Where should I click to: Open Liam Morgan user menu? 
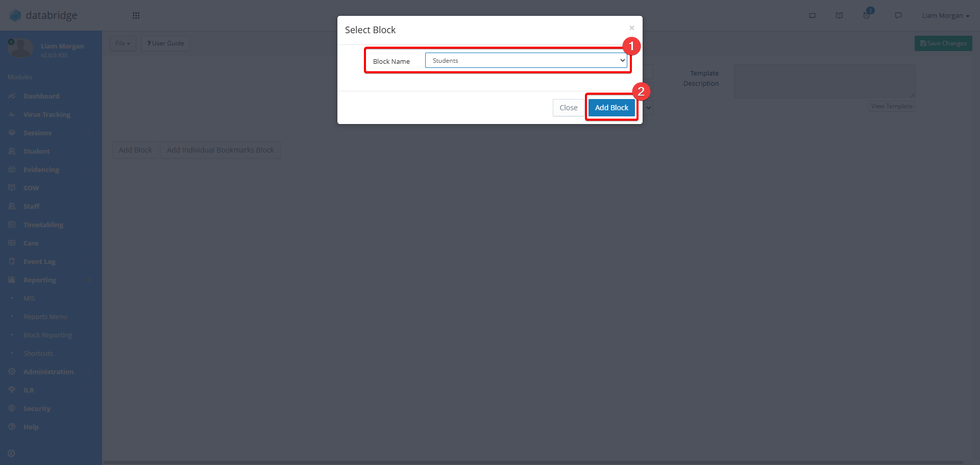[x=945, y=15]
